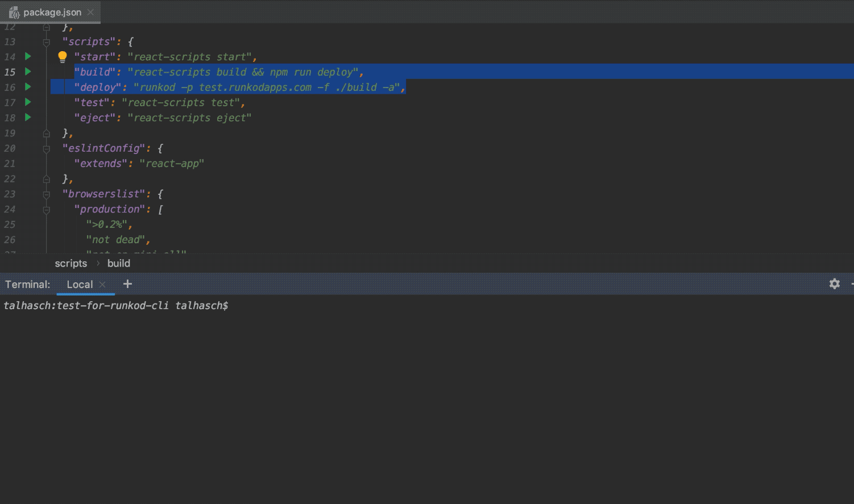Click the package.json file icon
This screenshot has height=504, width=854.
pyautogui.click(x=14, y=13)
